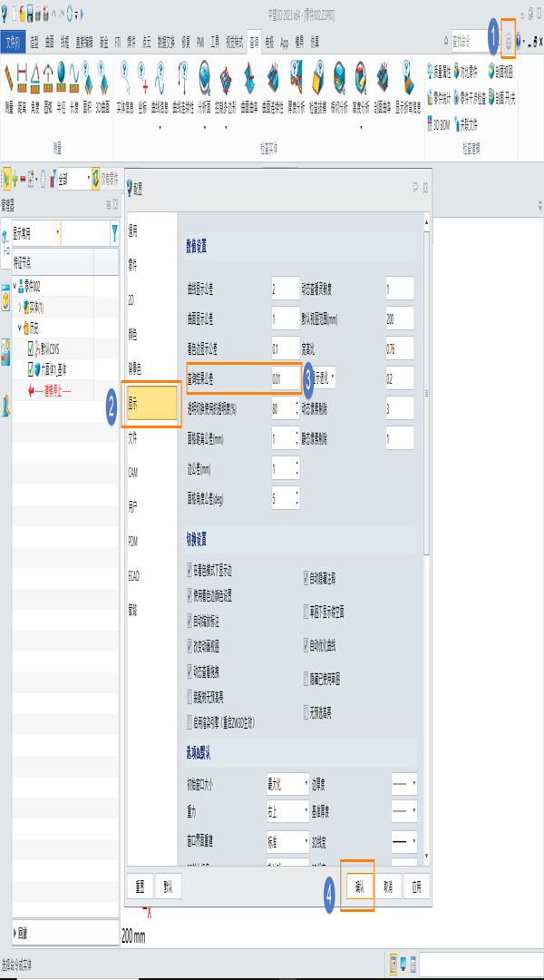544x980 pixels.
Task: Open 曲线连续性 curve continuity
Action: coord(183,87)
